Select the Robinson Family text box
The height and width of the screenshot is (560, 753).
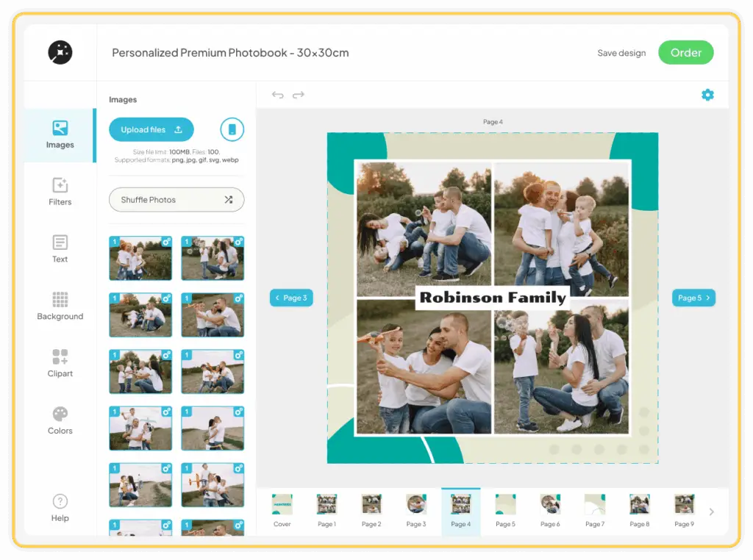click(493, 298)
